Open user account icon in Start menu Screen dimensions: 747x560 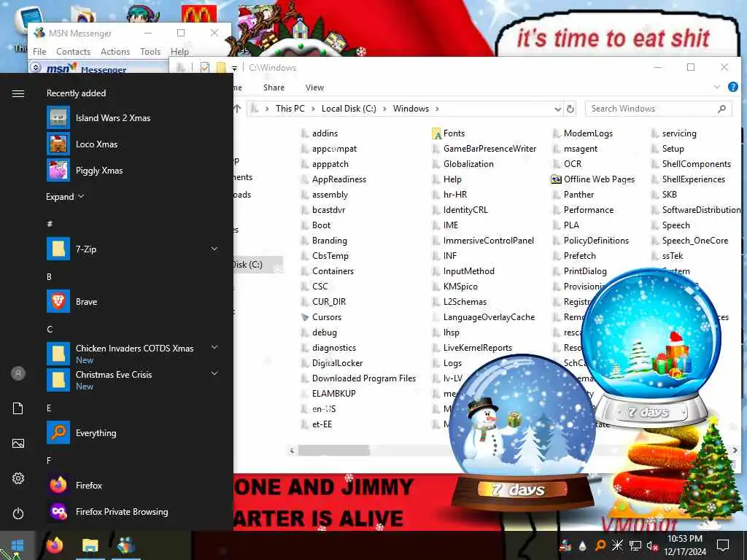(18, 373)
